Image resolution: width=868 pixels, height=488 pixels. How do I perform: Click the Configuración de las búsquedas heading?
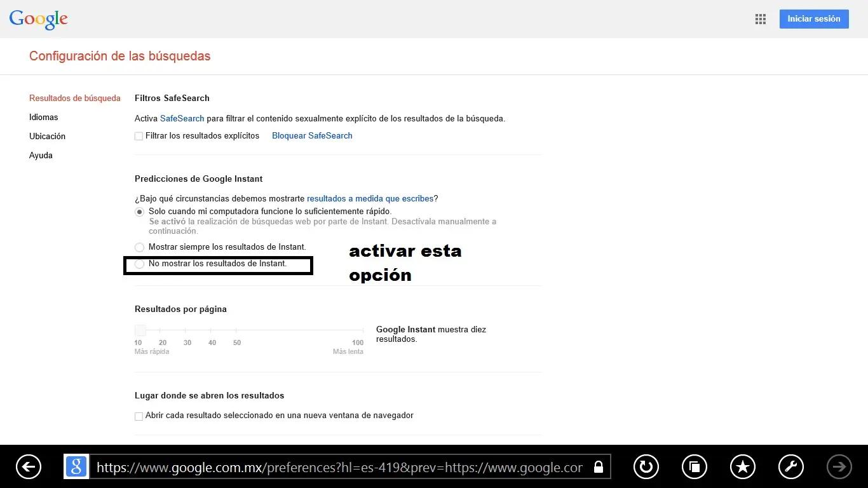tap(119, 56)
